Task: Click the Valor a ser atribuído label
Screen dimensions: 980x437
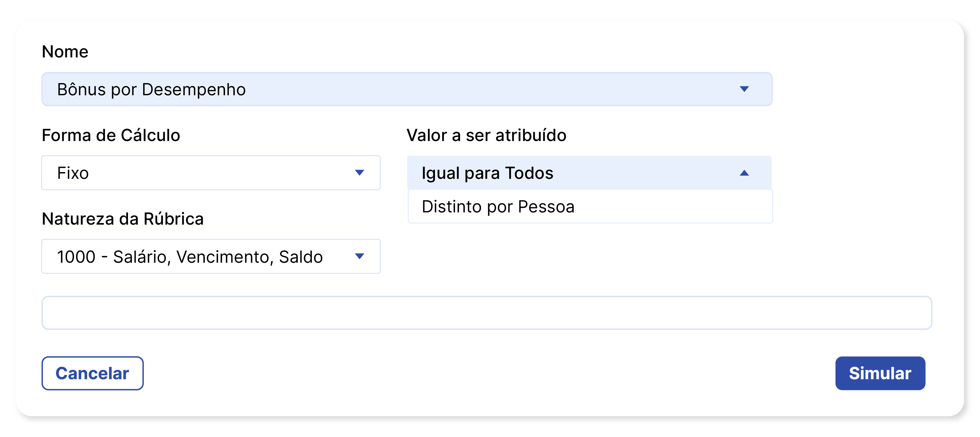Action: pyautogui.click(x=486, y=135)
